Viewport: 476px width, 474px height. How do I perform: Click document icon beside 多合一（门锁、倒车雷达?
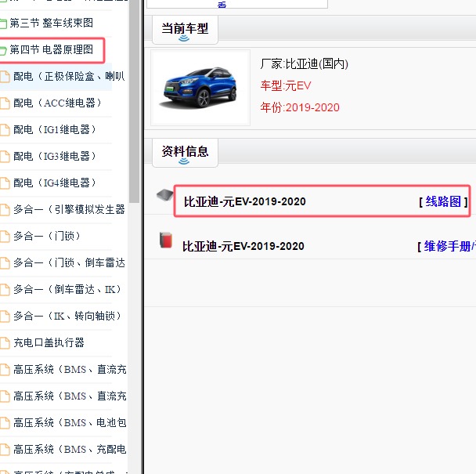[5, 263]
